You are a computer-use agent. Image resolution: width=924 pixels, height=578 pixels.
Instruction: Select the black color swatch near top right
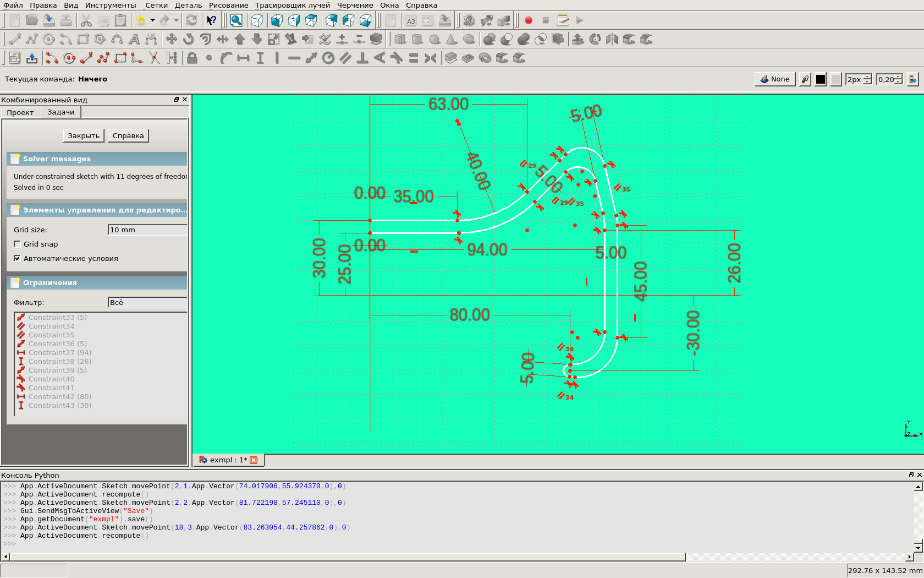tap(821, 79)
